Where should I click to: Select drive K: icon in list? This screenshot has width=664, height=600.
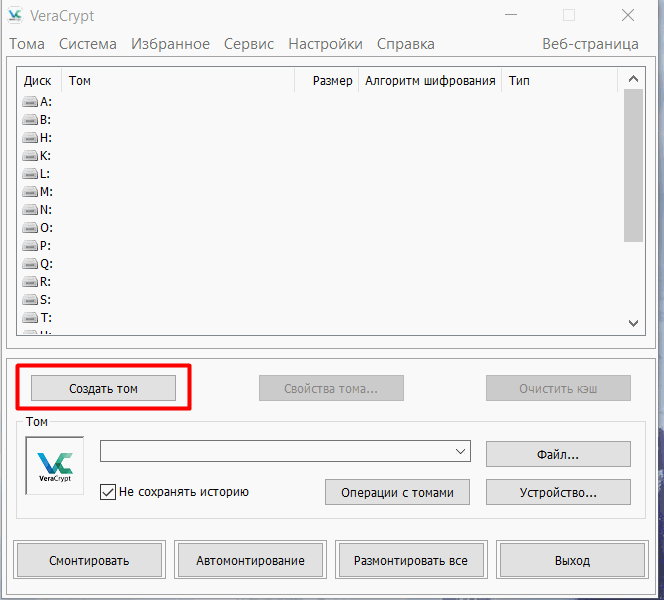pyautogui.click(x=30, y=156)
